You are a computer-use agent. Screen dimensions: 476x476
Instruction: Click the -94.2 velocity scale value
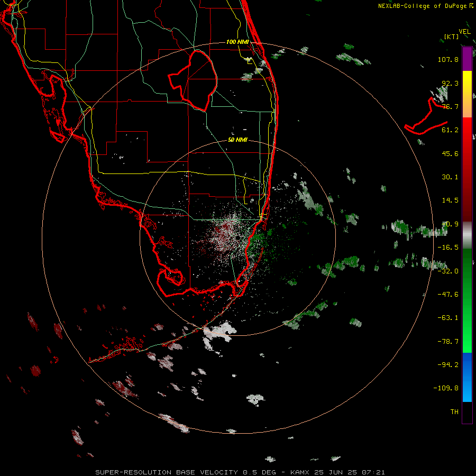448,364
